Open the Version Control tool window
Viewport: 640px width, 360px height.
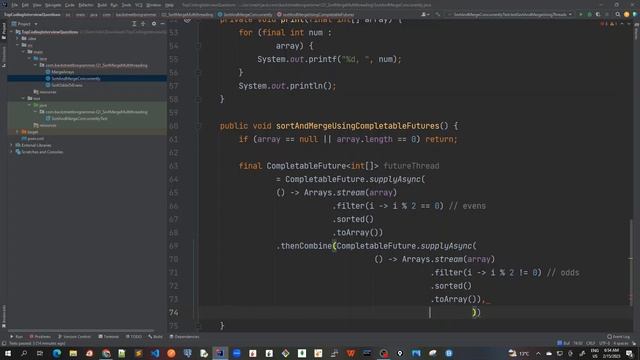[74, 337]
